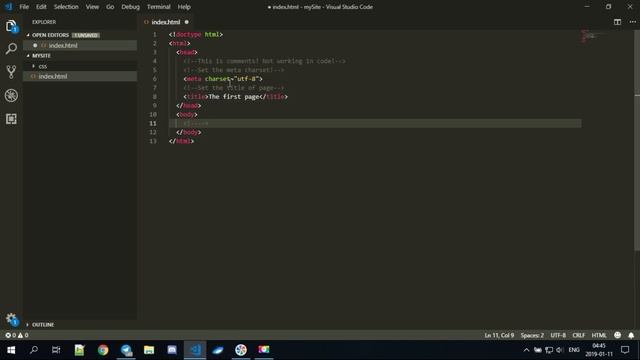Viewport: 640px width, 360px height.
Task: Open Discord from the taskbar
Action: 172,350
